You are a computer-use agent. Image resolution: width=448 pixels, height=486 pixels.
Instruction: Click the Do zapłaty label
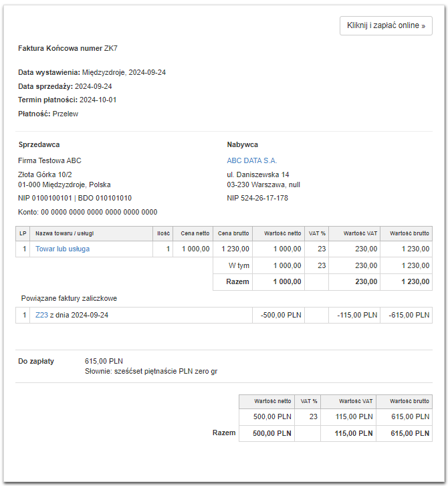(x=36, y=361)
